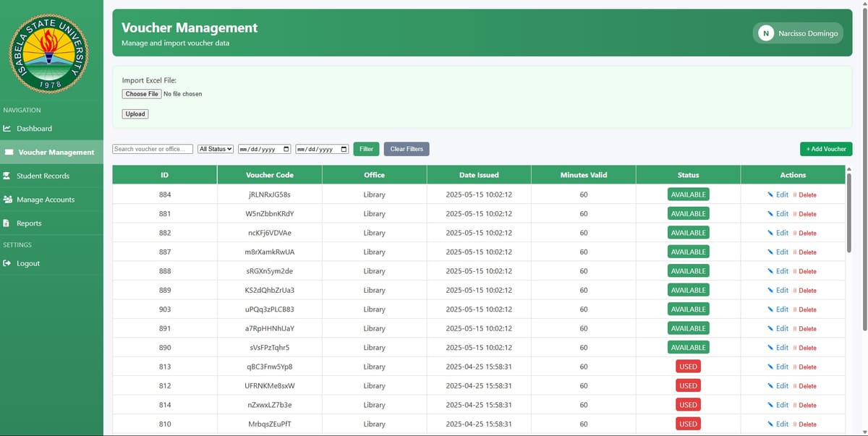Click the Manage Accounts users icon
Image resolution: width=868 pixels, height=436 pixels.
pyautogui.click(x=7, y=200)
